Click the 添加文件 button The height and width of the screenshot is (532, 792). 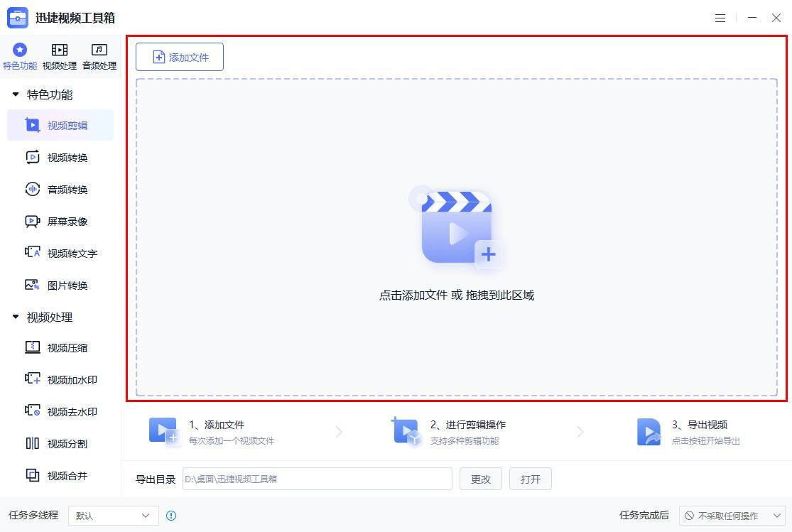click(x=180, y=57)
